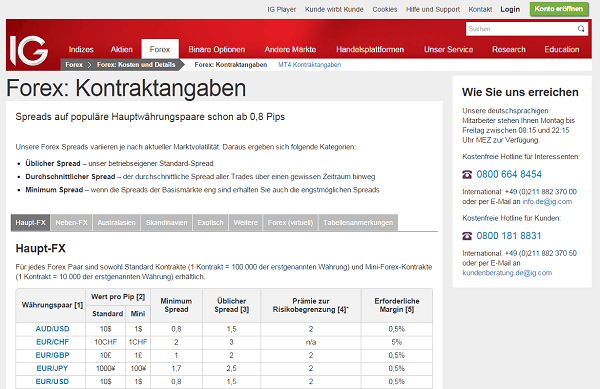Click the search magnifier icon

(x=581, y=29)
